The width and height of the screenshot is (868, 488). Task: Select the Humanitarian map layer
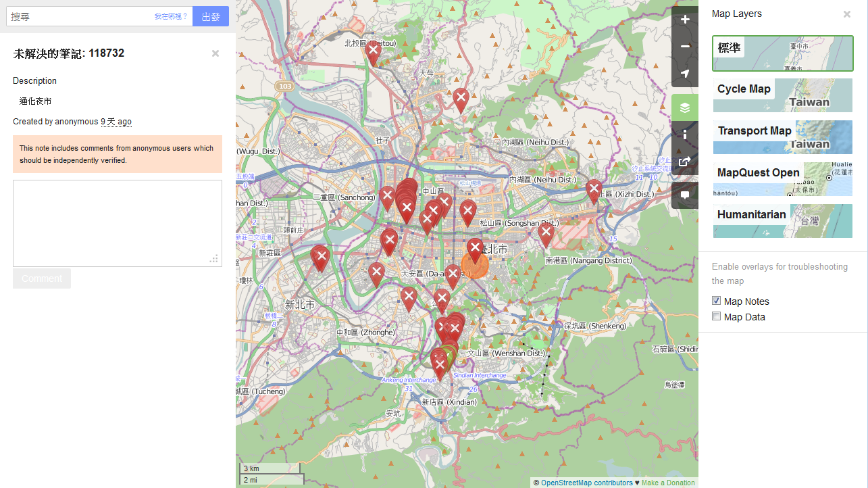coord(782,221)
